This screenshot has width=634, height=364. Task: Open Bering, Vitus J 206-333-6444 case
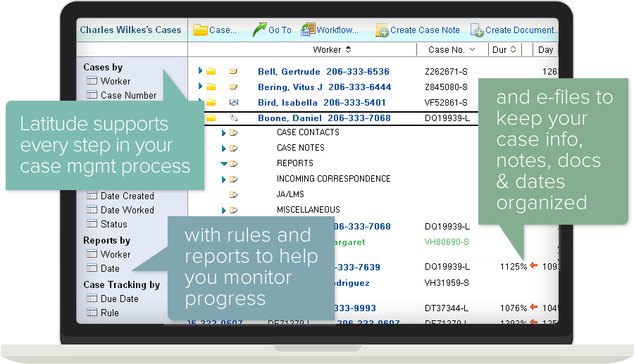(324, 87)
